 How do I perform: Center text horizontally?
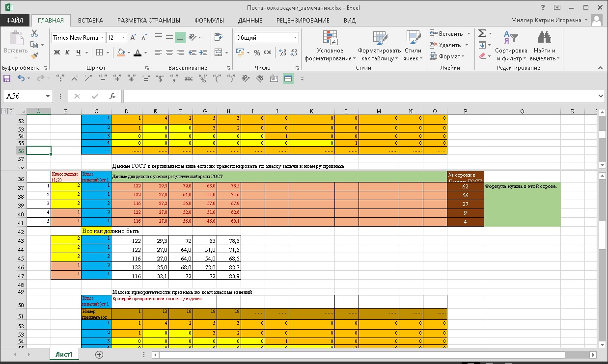[x=169, y=52]
